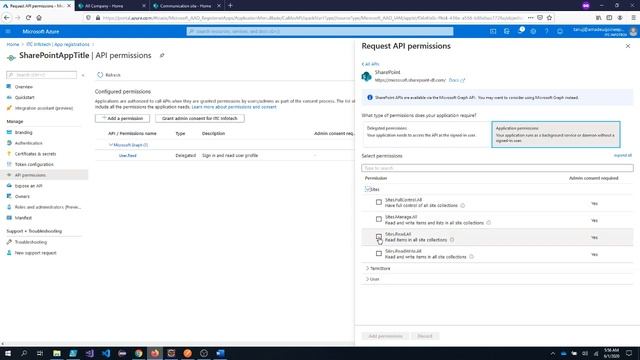Select Delegated permissions type
Screen dimensions: 640x360
click(x=426, y=134)
